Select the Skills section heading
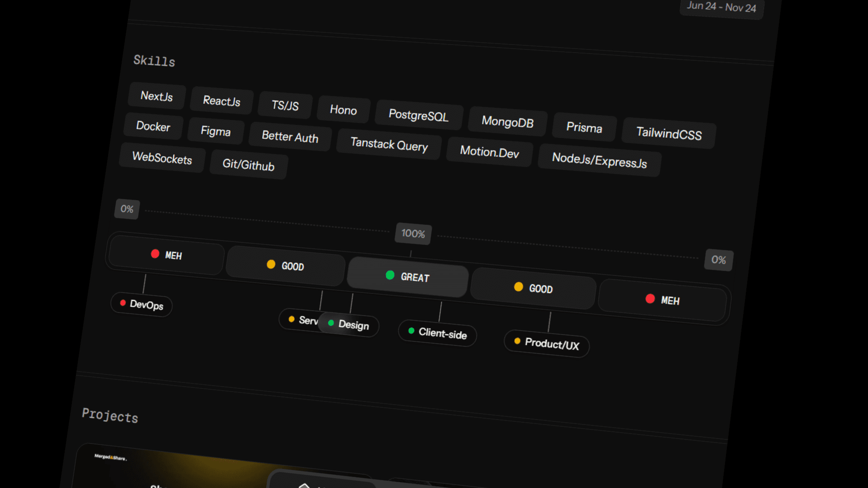Screen dimensions: 868x488 click(154, 61)
